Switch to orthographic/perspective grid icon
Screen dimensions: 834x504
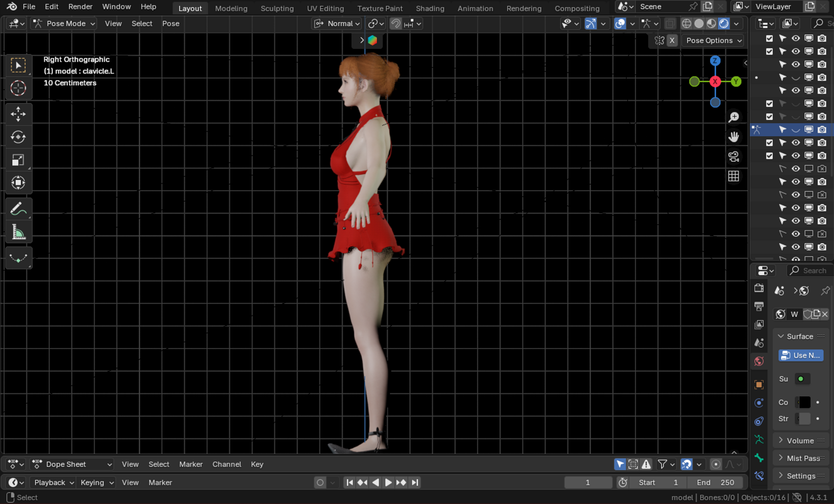734,176
